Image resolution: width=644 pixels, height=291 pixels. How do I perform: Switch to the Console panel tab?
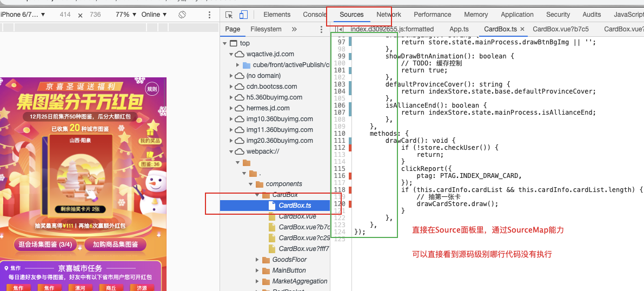pyautogui.click(x=315, y=15)
